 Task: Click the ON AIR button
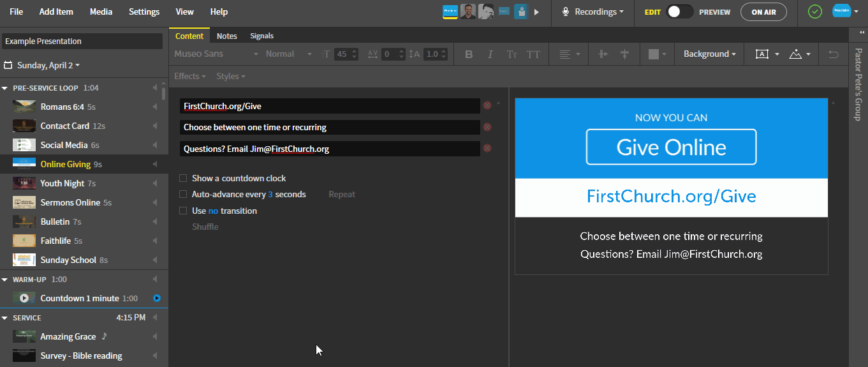[763, 11]
